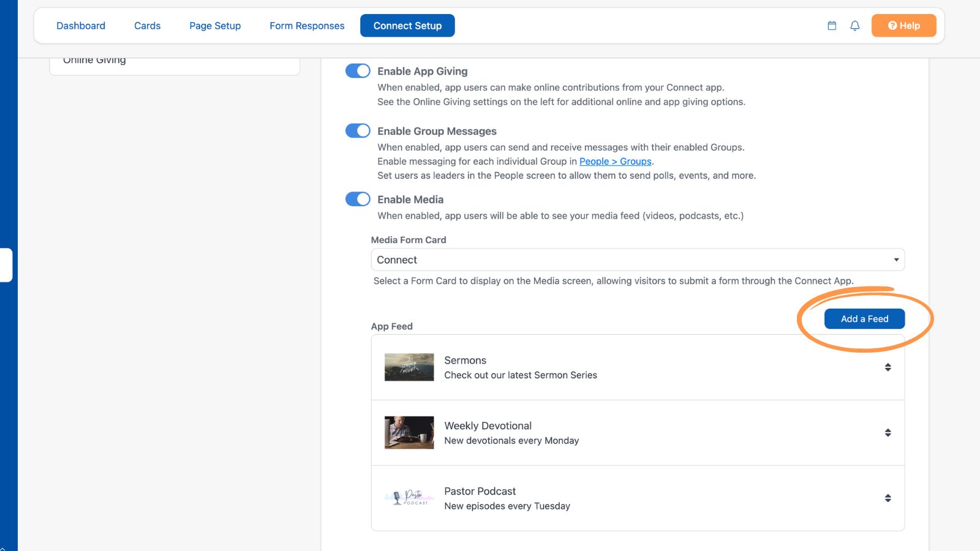The width and height of the screenshot is (980, 551).
Task: Open the Weekly Devotional feed thumbnail
Action: coord(409,433)
